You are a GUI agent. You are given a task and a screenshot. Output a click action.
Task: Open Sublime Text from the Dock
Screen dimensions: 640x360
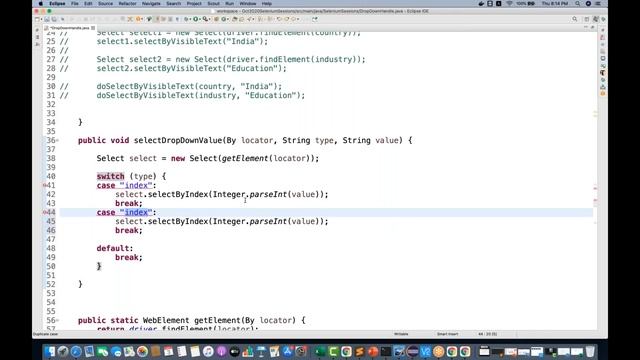[359, 351]
